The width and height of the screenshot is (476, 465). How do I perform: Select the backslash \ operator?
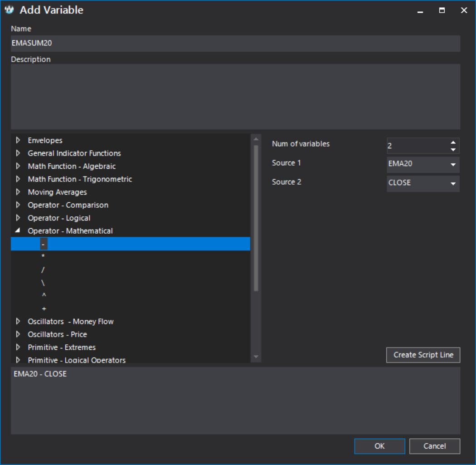pyautogui.click(x=43, y=283)
